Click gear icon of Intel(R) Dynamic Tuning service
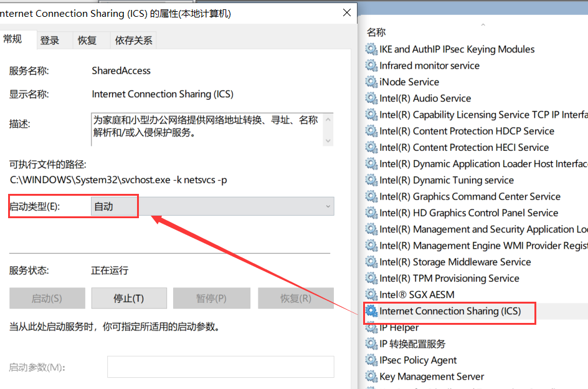The image size is (588, 389). 371,180
